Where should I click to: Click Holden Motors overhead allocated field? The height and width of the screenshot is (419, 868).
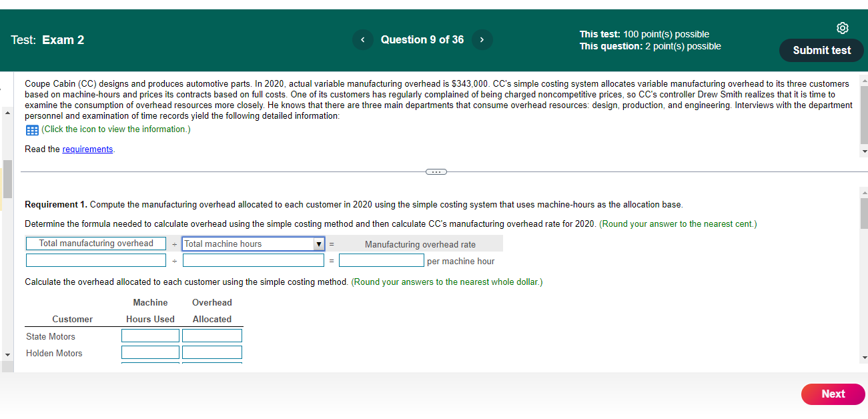click(x=211, y=352)
